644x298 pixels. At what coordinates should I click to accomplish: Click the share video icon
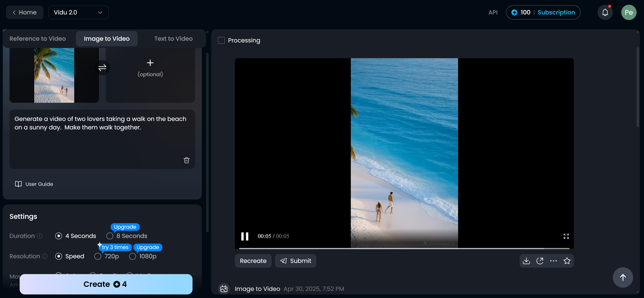[x=540, y=261]
